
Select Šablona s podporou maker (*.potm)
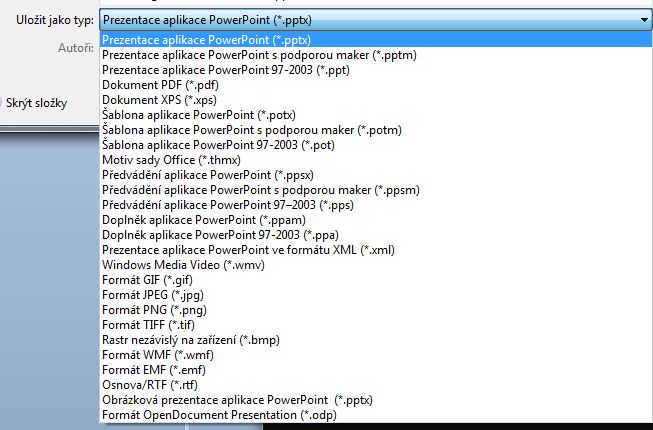point(376,130)
